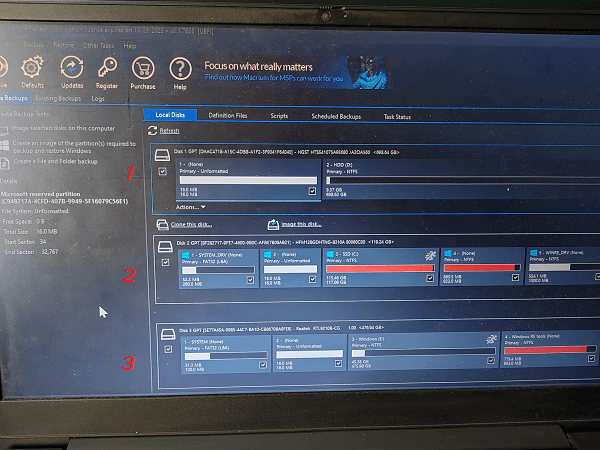This screenshot has height=450, width=600.
Task: Uncheck Windows RE tools partition checkbox
Action: click(x=591, y=359)
